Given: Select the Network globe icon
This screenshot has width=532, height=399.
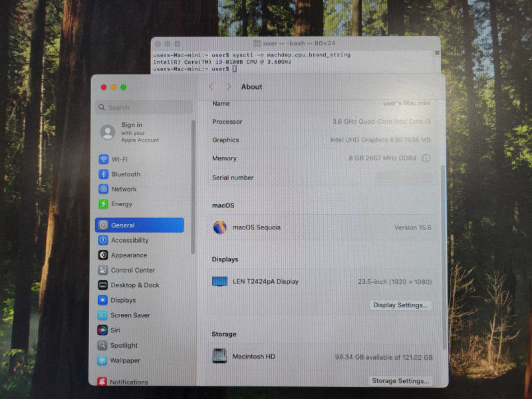Looking at the screenshot, I should [104, 189].
